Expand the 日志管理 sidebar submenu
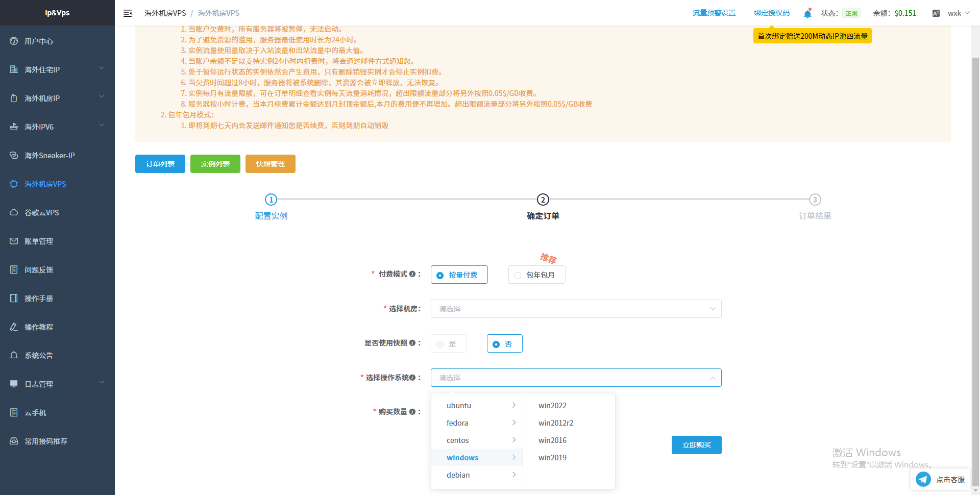 (102, 382)
